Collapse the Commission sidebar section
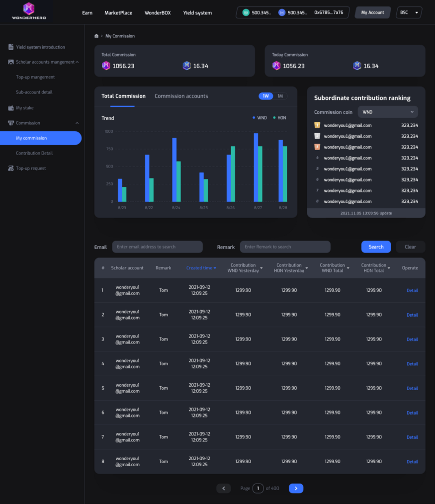This screenshot has height=504, width=435. pyautogui.click(x=77, y=123)
